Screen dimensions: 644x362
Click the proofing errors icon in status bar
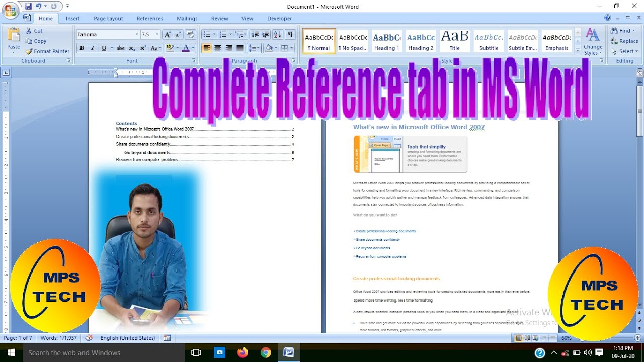tap(89, 338)
